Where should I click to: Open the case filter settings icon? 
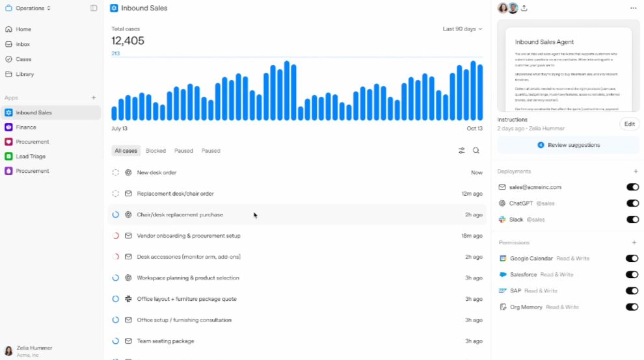[x=462, y=151]
